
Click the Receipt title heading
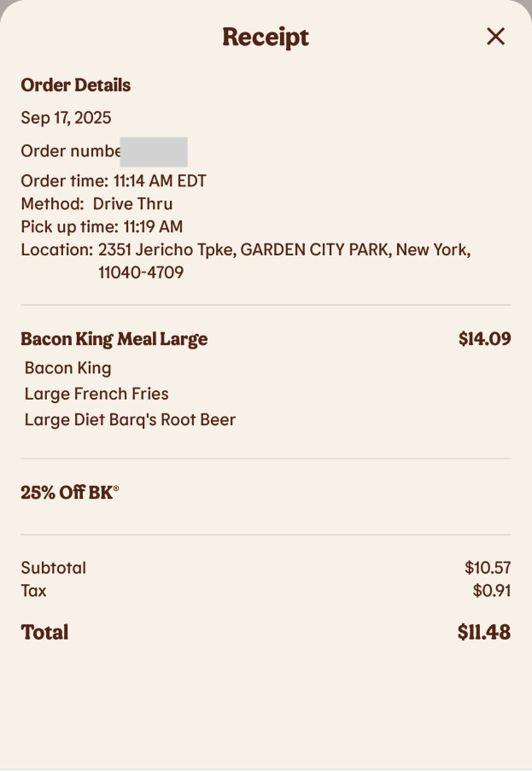click(x=266, y=37)
